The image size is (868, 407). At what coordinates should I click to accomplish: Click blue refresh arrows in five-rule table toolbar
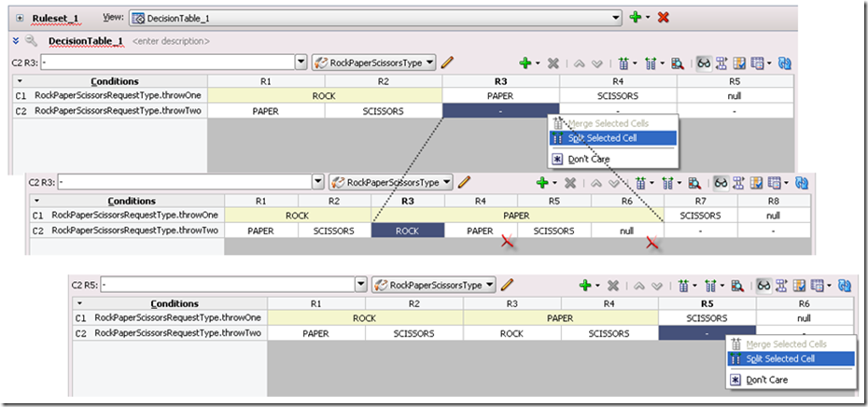784,63
